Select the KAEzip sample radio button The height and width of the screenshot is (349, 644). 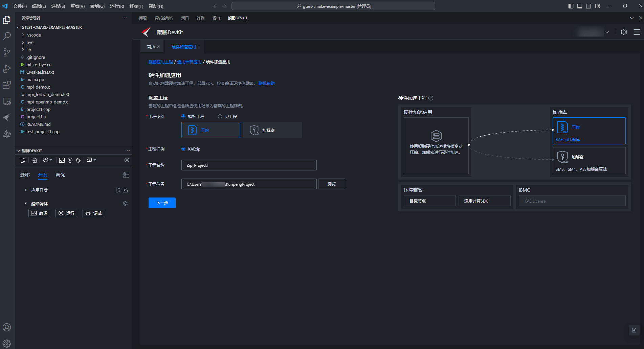click(x=183, y=149)
